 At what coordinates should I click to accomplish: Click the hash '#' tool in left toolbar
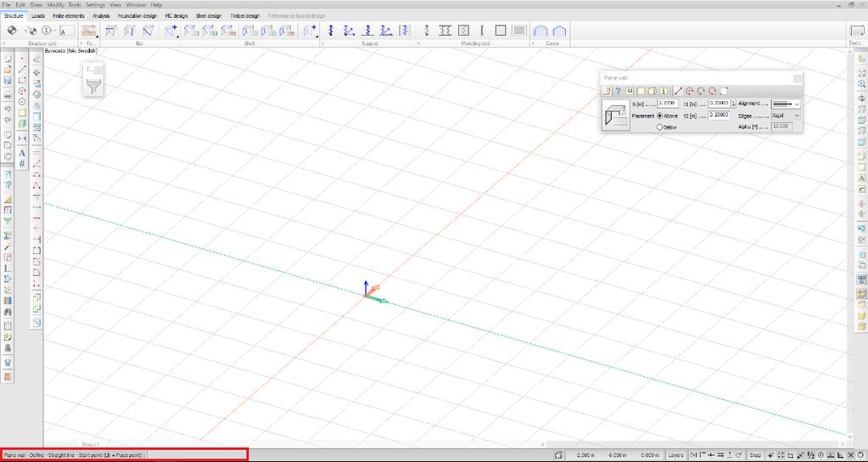click(22, 163)
